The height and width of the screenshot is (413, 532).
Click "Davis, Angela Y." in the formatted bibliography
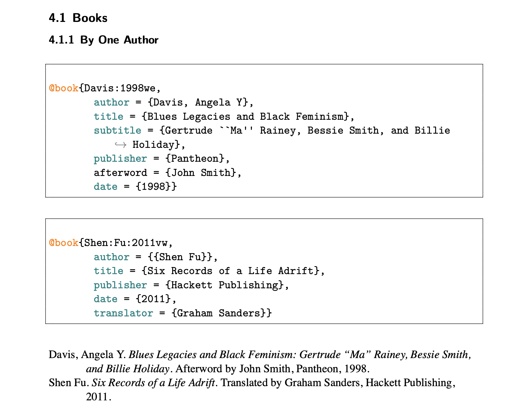87,355
